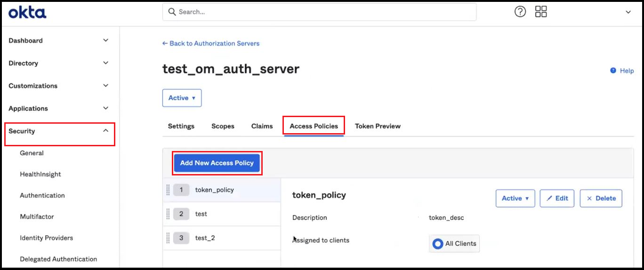The width and height of the screenshot is (644, 270).
Task: Open the token_policy Active status dropdown
Action: point(515,199)
